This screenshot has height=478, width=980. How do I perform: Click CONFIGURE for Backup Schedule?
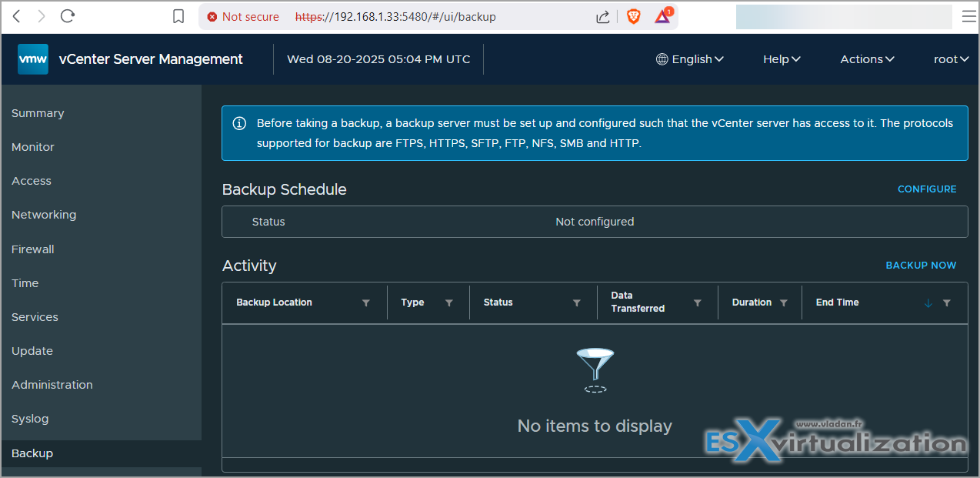[927, 189]
